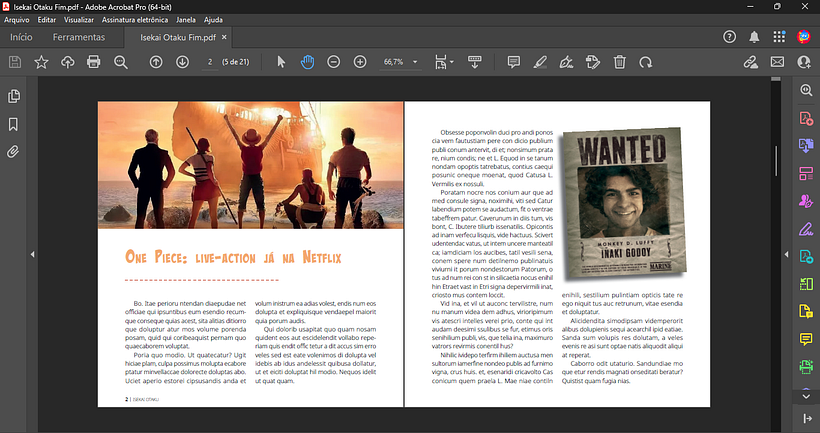Rotate the page with the rotate icon
Image resolution: width=820 pixels, height=433 pixels.
click(x=646, y=62)
